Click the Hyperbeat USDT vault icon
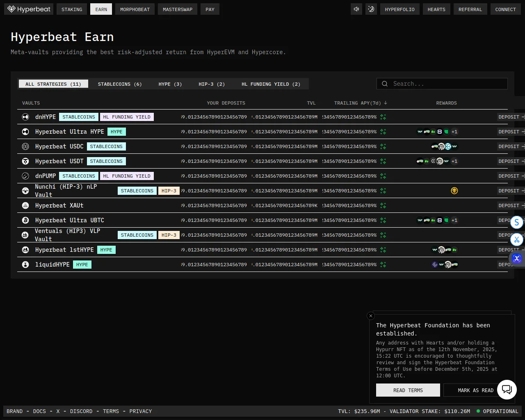The height and width of the screenshot is (420, 525). pyautogui.click(x=25, y=161)
